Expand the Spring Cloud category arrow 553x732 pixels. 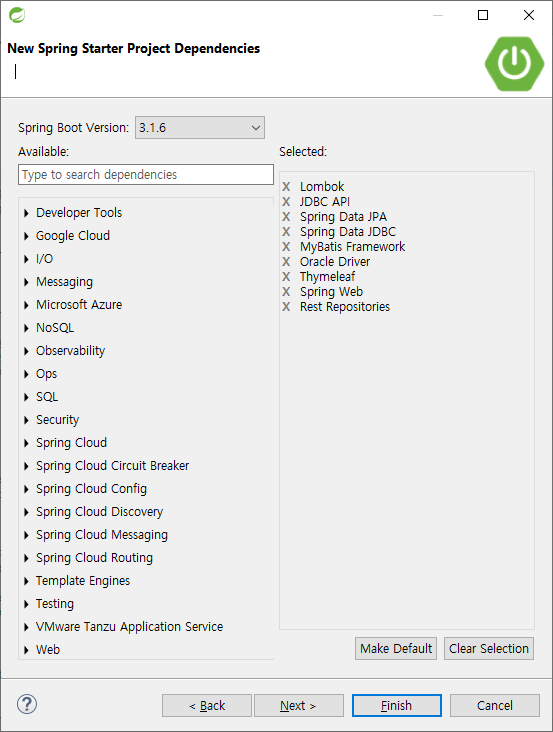(x=26, y=443)
